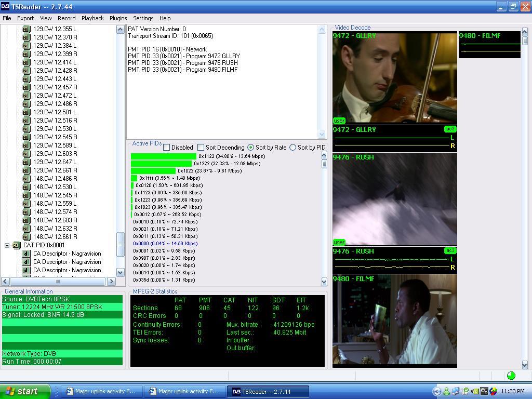
Task: Click the NIT icon beside 148.0W 12.661 R
Action: point(26,237)
